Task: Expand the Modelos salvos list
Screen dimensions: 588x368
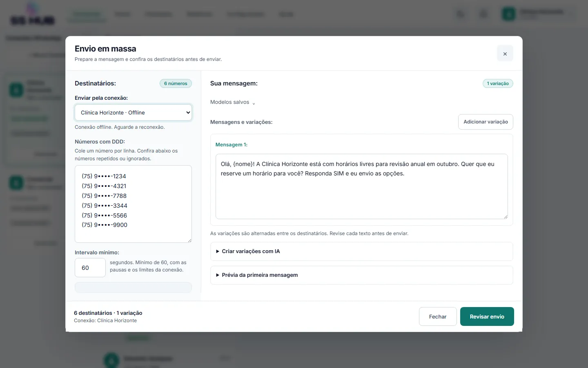Action: point(233,102)
